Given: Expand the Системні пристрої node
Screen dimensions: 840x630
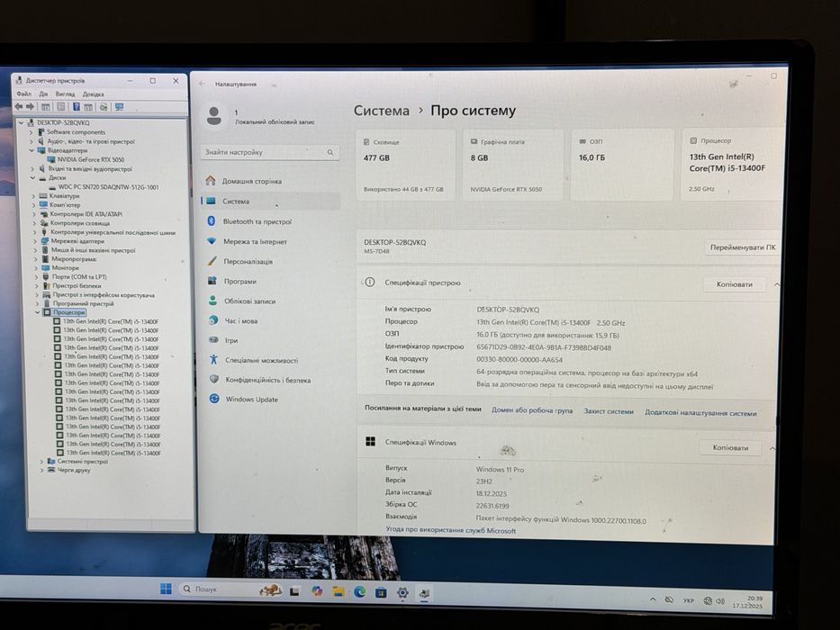Looking at the screenshot, I should (41, 461).
